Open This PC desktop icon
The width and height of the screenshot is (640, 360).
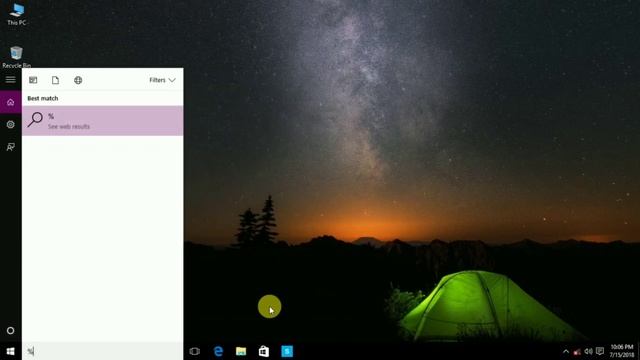point(17,15)
